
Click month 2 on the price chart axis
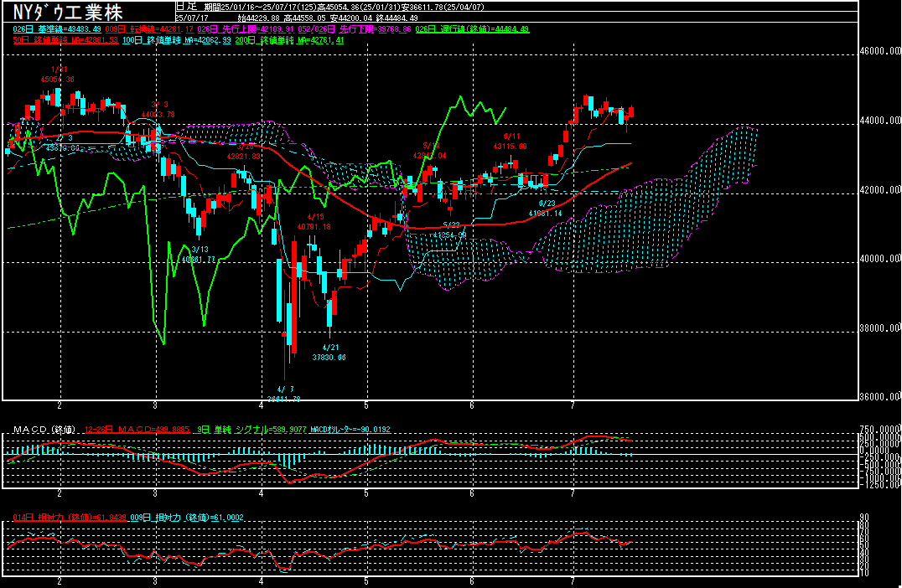(60, 405)
